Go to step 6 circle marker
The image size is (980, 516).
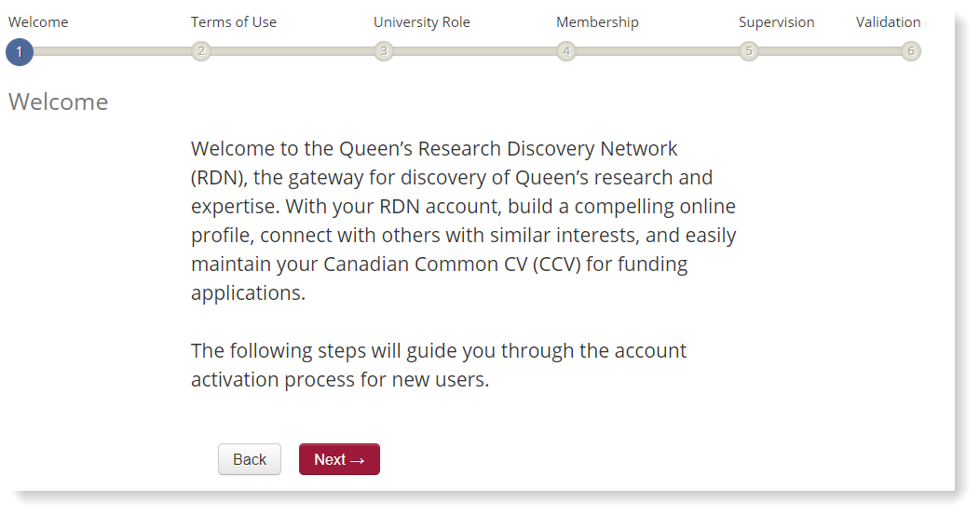[x=911, y=51]
